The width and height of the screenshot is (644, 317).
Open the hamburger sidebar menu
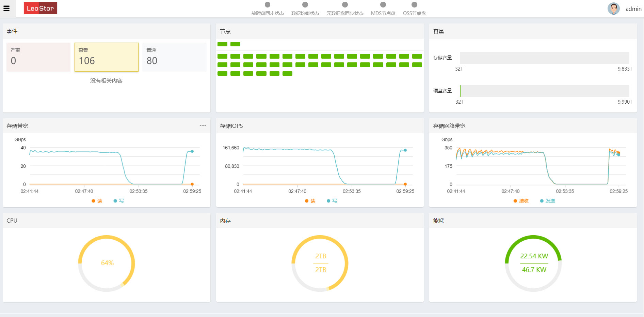click(x=6, y=9)
